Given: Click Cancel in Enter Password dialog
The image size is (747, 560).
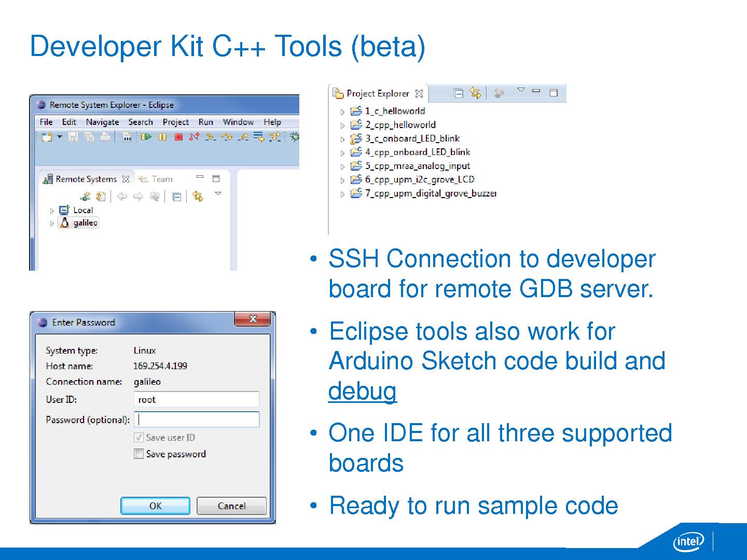Looking at the screenshot, I should 231,506.
